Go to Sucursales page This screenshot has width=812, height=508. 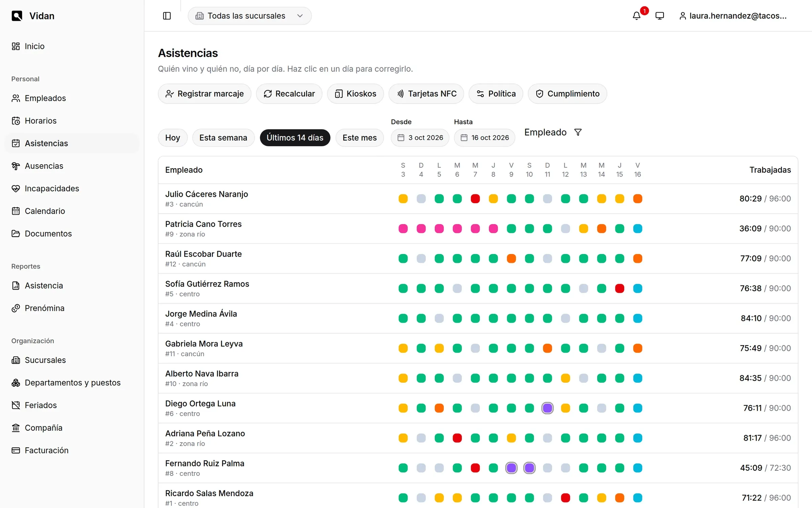click(x=72, y=360)
